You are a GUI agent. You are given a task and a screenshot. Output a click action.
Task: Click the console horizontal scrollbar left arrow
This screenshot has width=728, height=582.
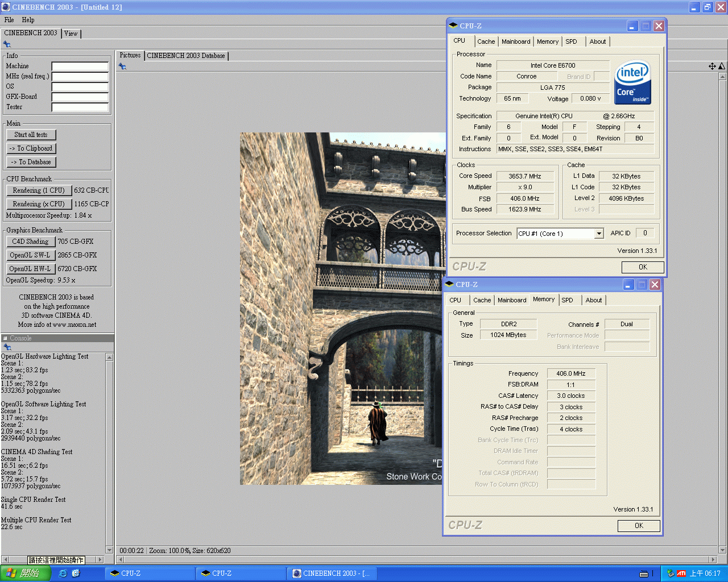pyautogui.click(x=5, y=560)
